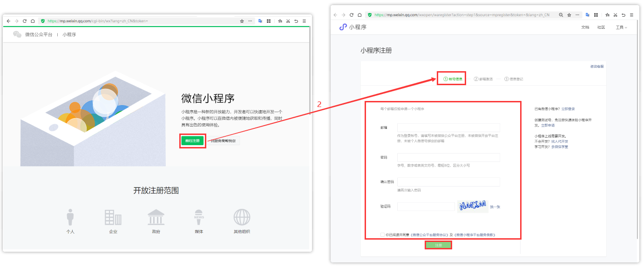Click the undo arrow icon in left browser
Viewport: 644px width, 268px height.
click(x=296, y=21)
